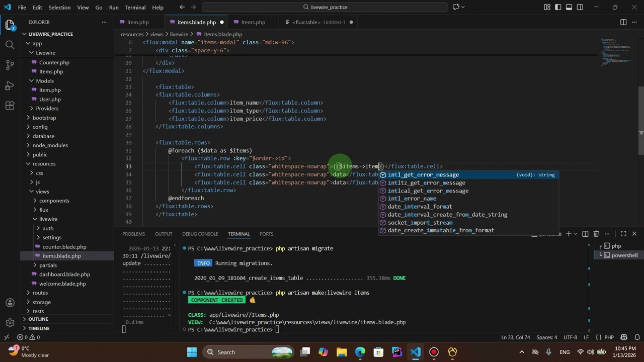Image resolution: width=644 pixels, height=362 pixels.
Task: Open the Accounts menu in activity bar
Action: (10, 303)
